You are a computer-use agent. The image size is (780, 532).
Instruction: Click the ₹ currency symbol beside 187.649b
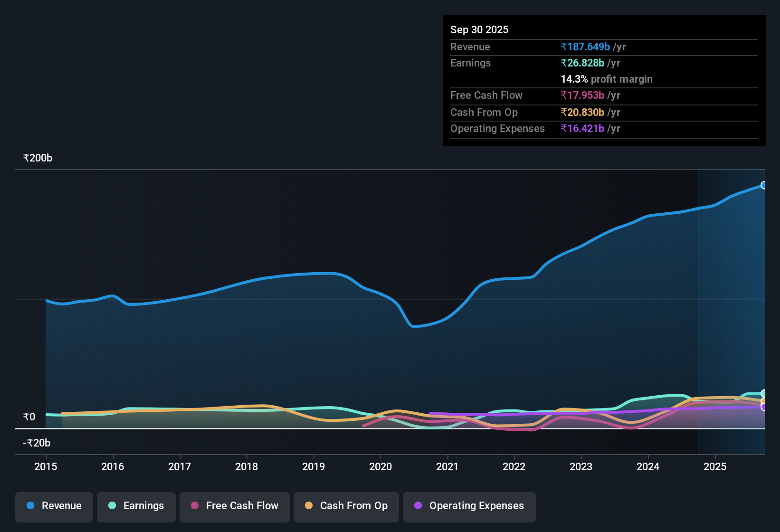point(563,47)
